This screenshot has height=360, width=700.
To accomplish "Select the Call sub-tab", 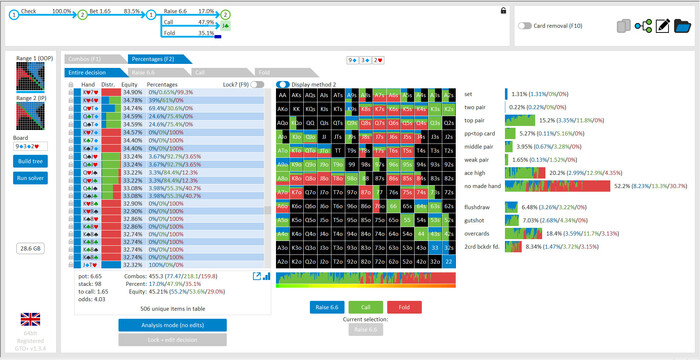I will click(222, 72).
